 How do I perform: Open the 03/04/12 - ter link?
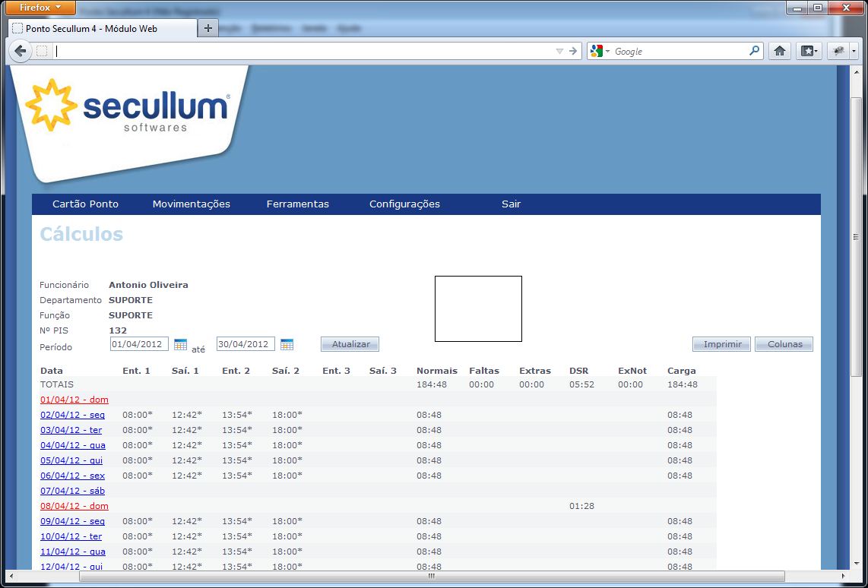point(71,430)
